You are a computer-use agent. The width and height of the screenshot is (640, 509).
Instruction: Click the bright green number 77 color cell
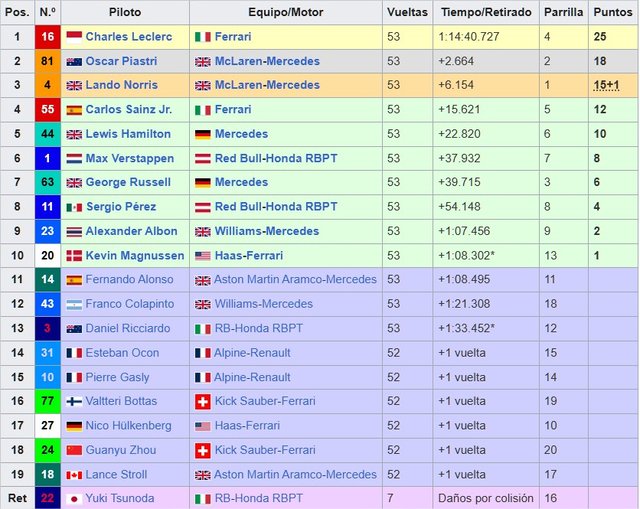(x=47, y=401)
